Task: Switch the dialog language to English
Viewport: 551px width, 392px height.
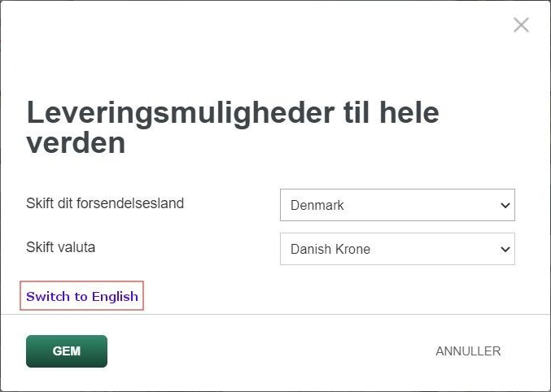Action: coord(82,296)
